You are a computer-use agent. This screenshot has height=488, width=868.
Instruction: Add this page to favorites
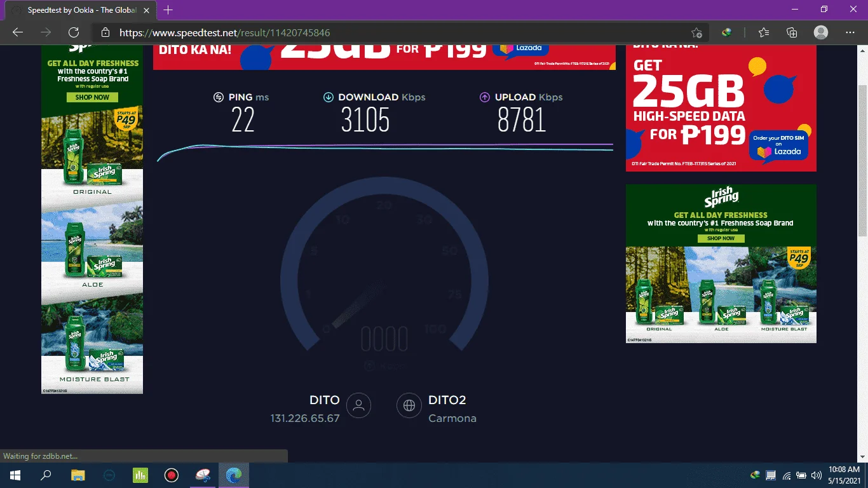696,32
